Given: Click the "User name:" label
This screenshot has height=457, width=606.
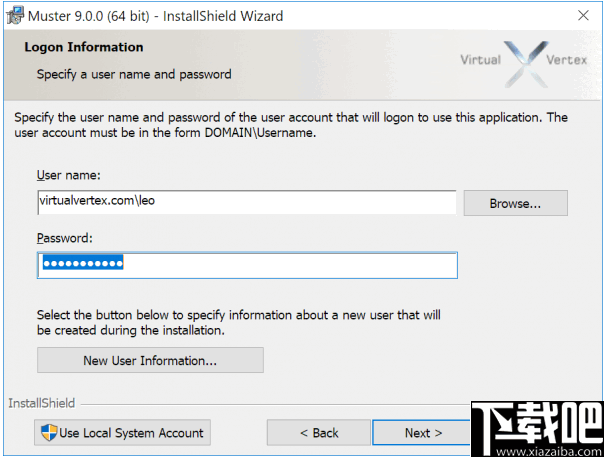Looking at the screenshot, I should coord(68,175).
